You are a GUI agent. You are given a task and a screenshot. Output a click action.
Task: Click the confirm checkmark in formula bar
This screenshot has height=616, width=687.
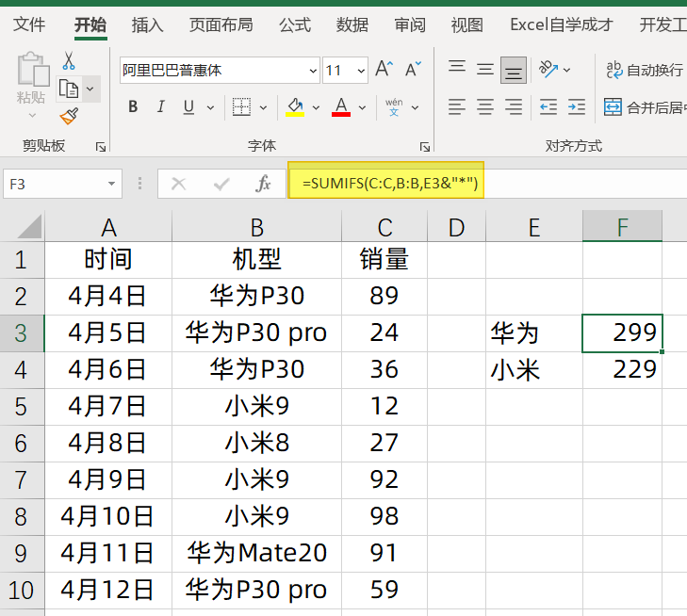point(221,184)
